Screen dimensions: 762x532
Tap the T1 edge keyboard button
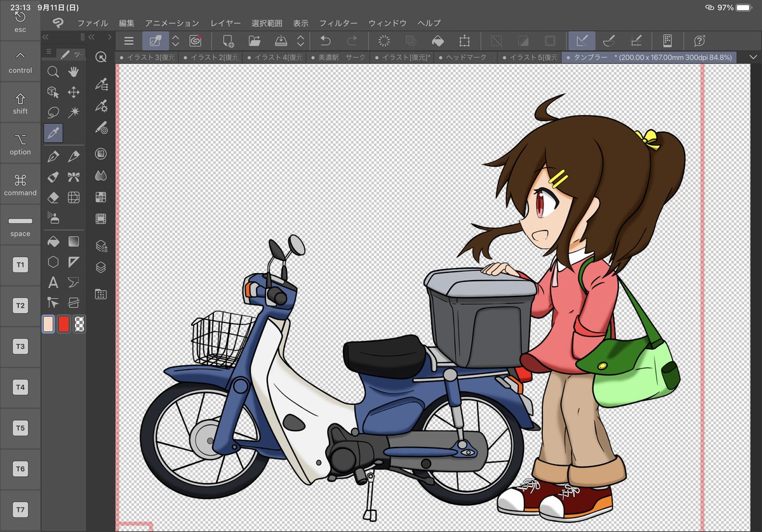[x=20, y=265]
